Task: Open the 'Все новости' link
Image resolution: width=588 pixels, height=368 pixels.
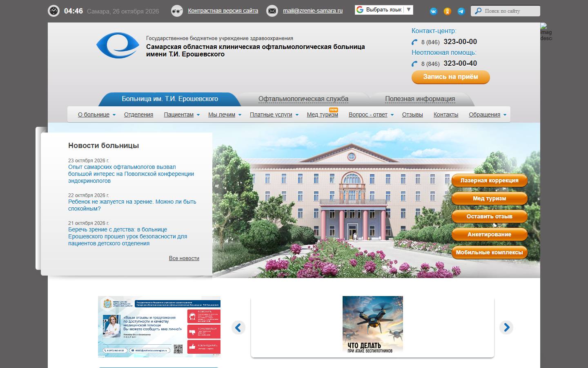Action: click(184, 258)
